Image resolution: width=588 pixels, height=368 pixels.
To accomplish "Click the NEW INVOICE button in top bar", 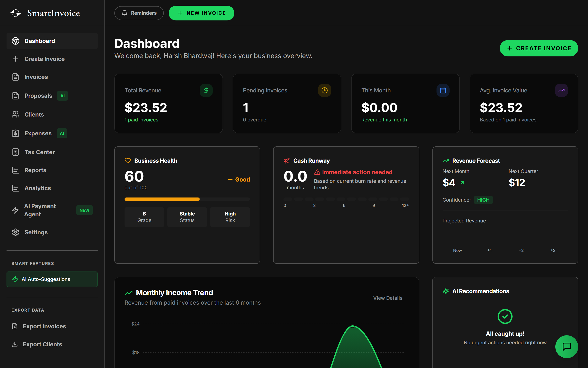I will pos(202,13).
